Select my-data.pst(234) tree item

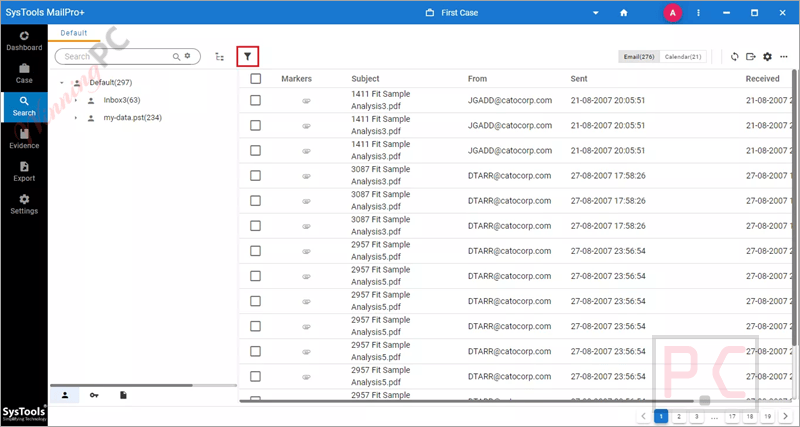(x=132, y=118)
